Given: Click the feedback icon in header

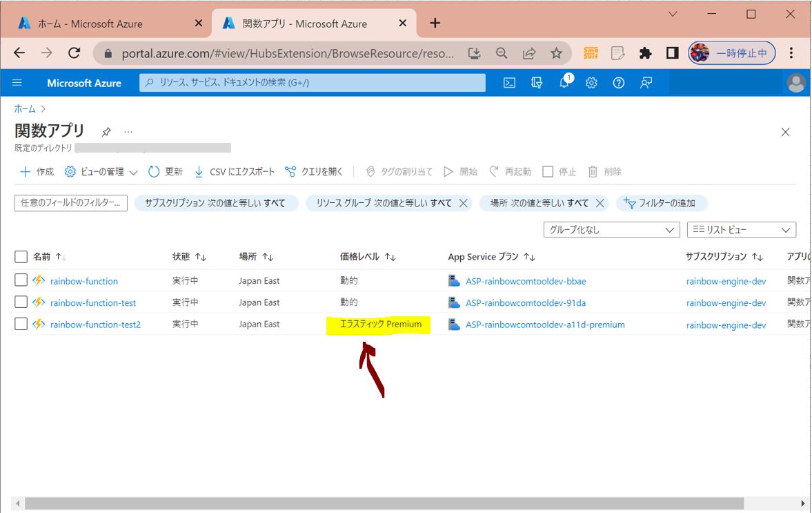Looking at the screenshot, I should point(646,83).
